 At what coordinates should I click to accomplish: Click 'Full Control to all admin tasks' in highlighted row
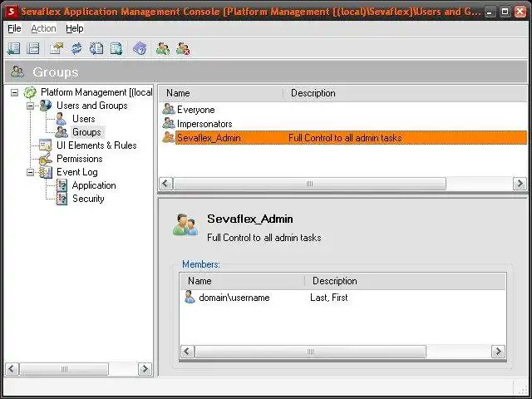345,138
